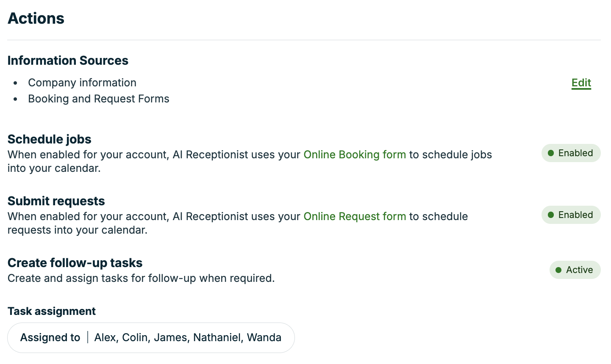
Task: Click the follow-up tasks Active status badge
Action: pos(575,270)
